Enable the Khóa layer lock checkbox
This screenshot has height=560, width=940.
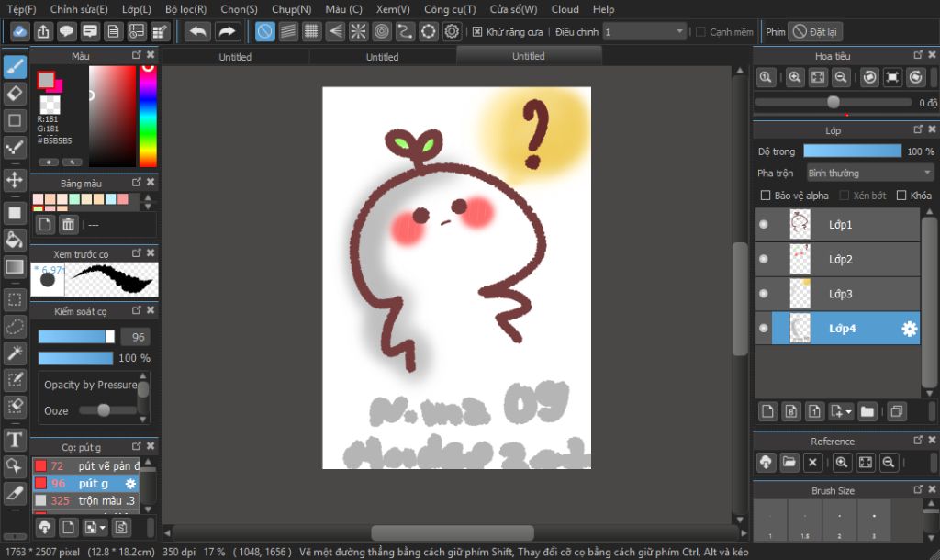click(x=901, y=196)
